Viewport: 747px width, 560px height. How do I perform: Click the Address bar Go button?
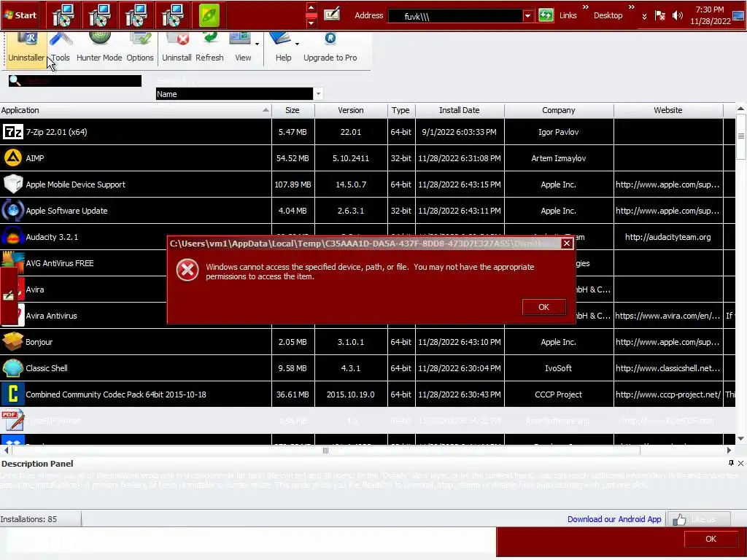tap(546, 15)
